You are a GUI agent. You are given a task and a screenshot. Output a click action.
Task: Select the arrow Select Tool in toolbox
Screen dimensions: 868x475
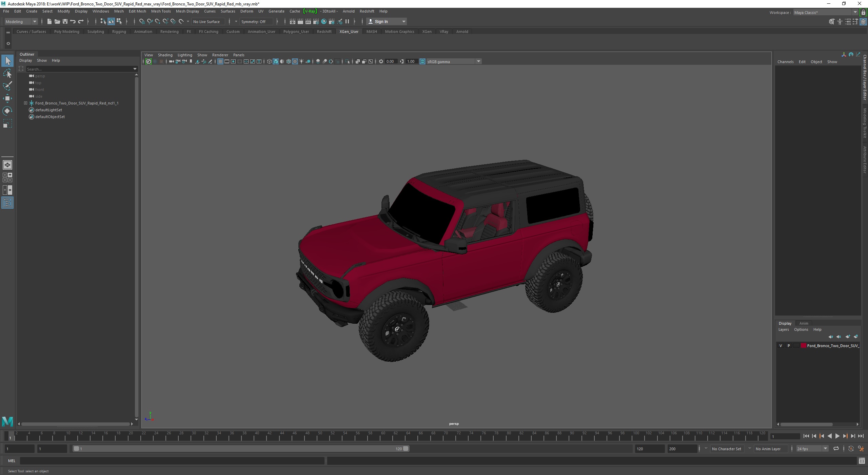(x=7, y=61)
